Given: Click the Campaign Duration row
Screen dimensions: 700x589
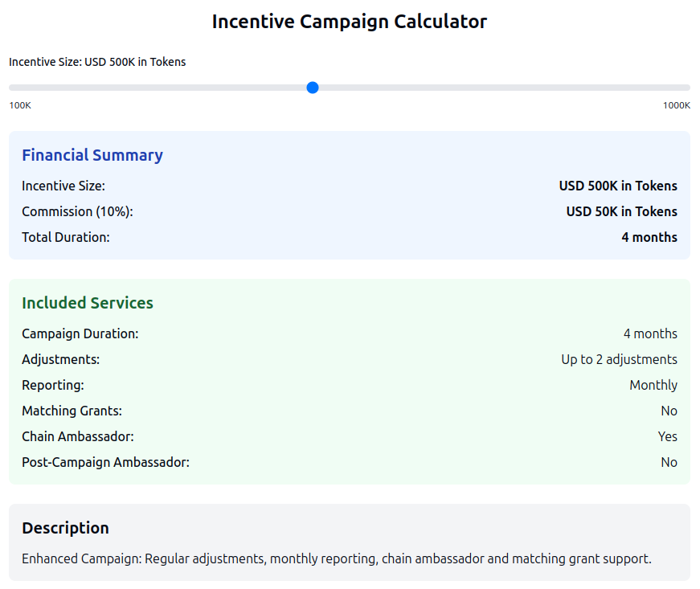Looking at the screenshot, I should click(80, 333).
